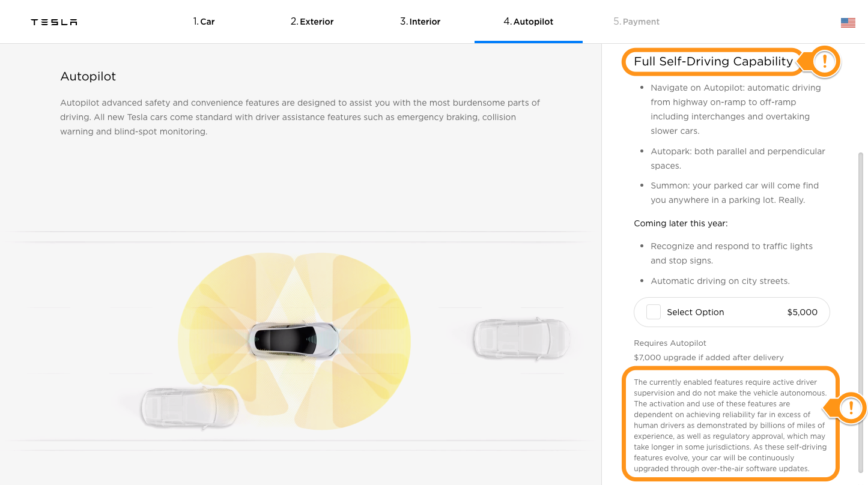Click the dark-roofed Tesla in the sensor illustration

tap(294, 340)
